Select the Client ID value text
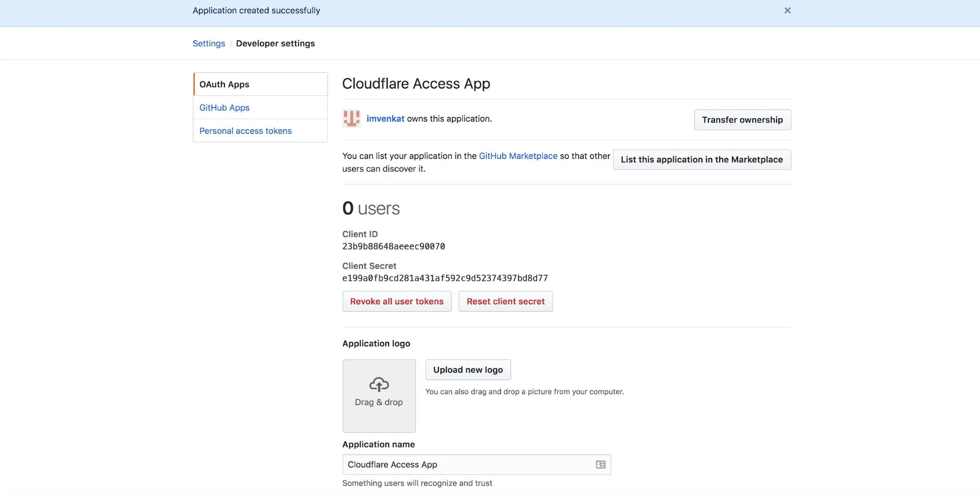 (393, 246)
